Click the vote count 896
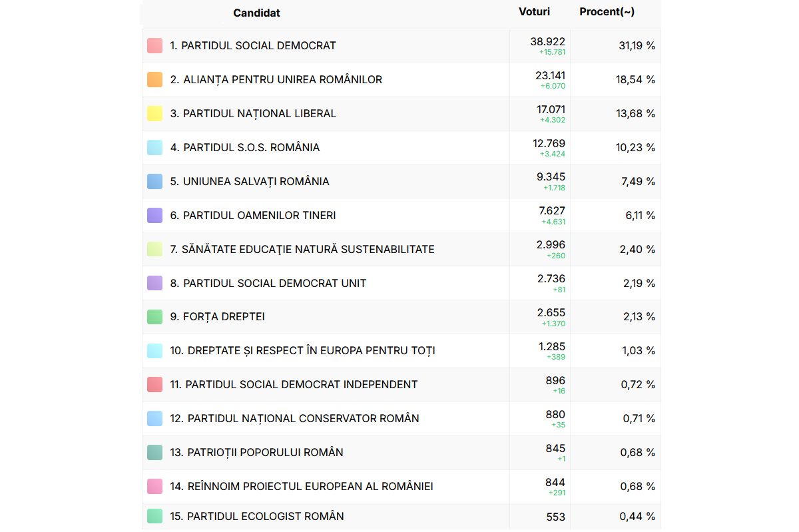Screen dimensions: 799x532 [x=555, y=380]
